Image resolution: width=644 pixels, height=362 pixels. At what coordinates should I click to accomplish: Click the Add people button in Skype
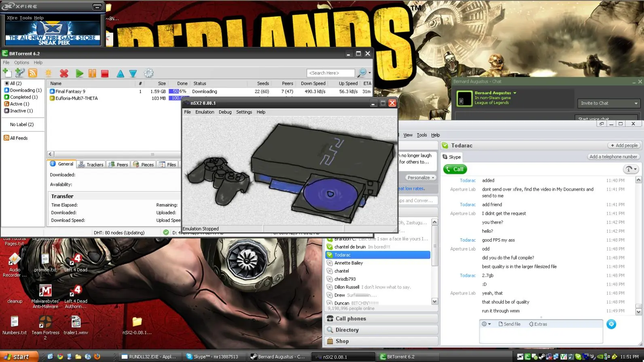pos(623,145)
